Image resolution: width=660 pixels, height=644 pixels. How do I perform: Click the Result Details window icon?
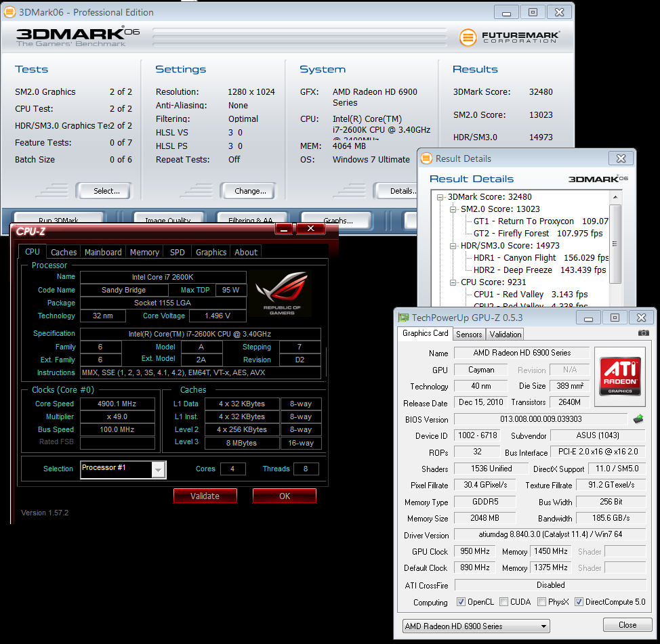pyautogui.click(x=426, y=158)
